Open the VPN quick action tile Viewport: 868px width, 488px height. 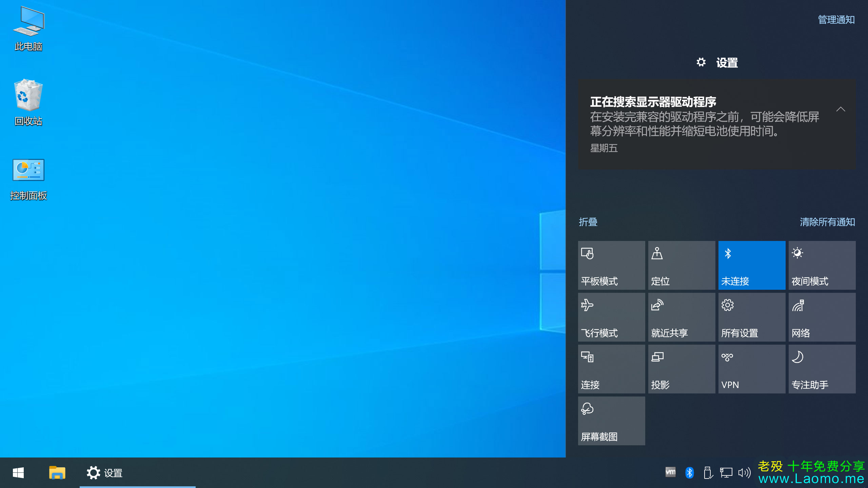coord(752,369)
